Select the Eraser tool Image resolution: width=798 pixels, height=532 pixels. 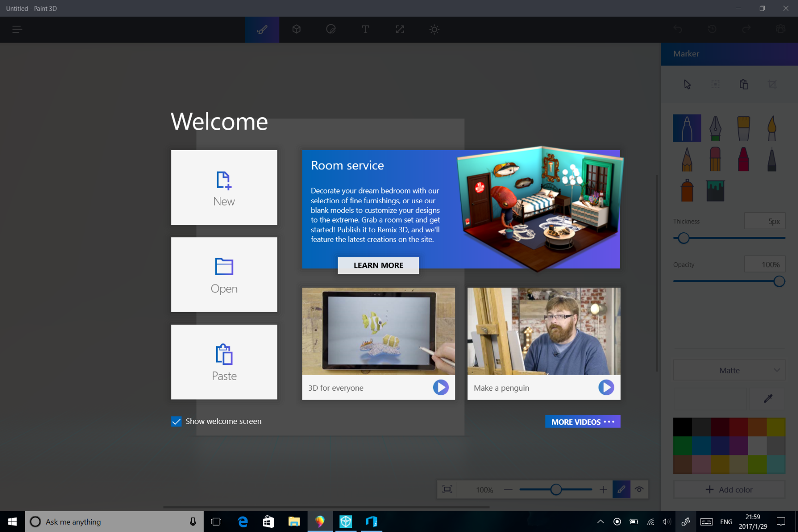tap(715, 159)
